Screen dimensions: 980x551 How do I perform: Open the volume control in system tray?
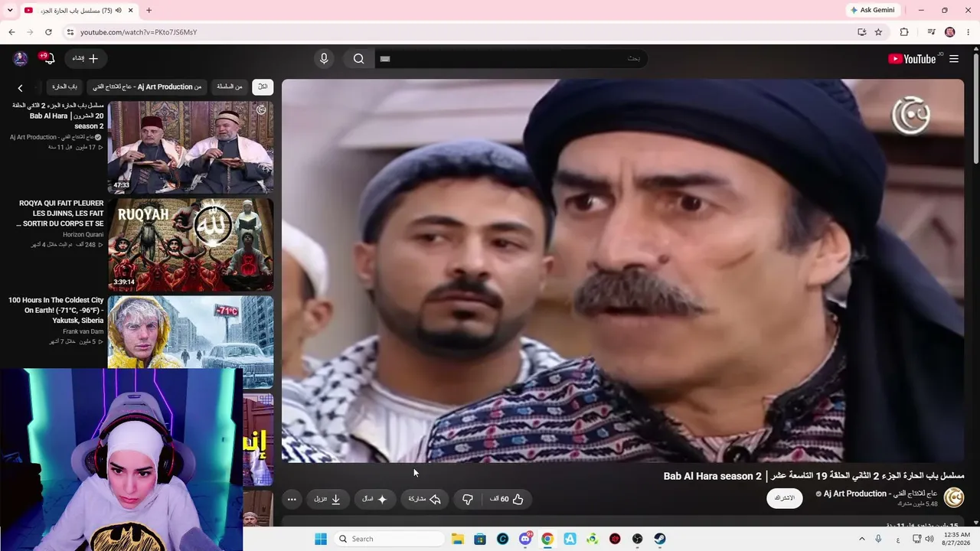point(929,539)
